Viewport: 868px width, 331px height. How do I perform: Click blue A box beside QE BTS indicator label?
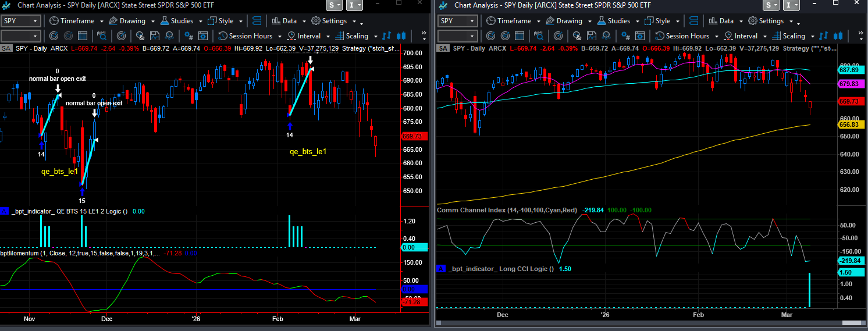(x=5, y=211)
